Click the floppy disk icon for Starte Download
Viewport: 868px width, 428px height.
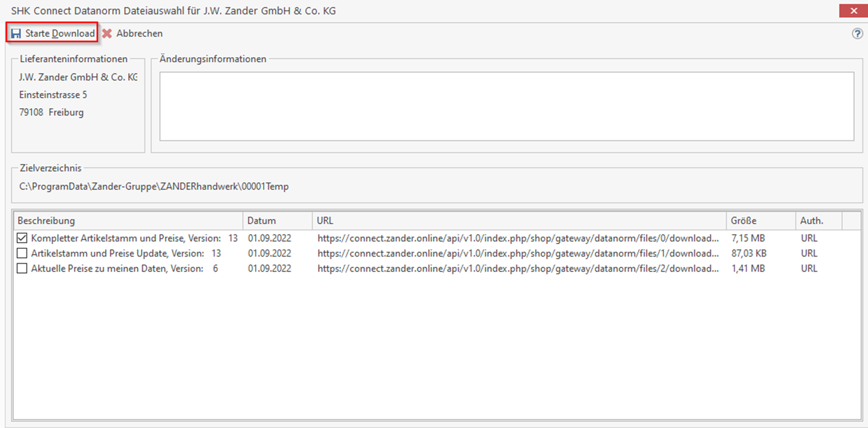click(x=16, y=34)
